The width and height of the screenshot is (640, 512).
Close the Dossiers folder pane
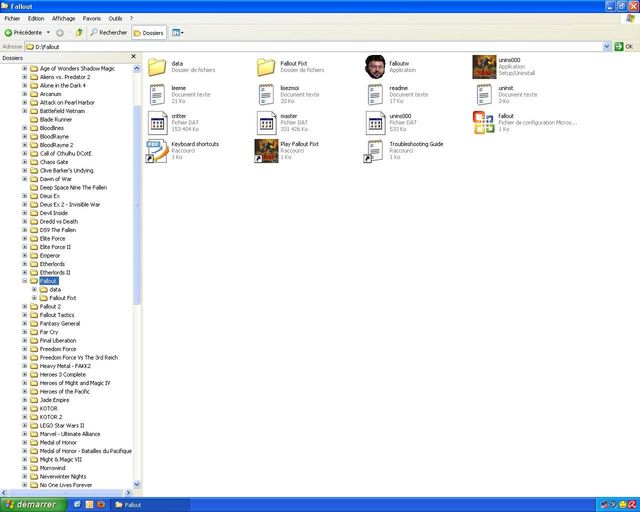[133, 57]
